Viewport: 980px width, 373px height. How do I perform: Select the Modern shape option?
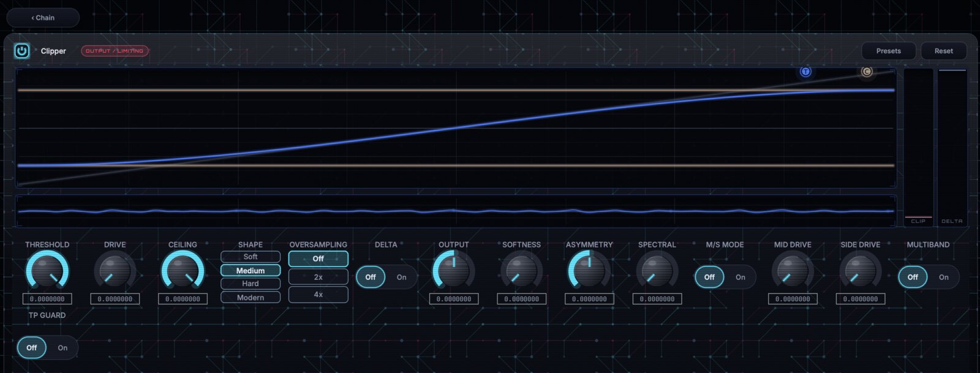pos(251,297)
